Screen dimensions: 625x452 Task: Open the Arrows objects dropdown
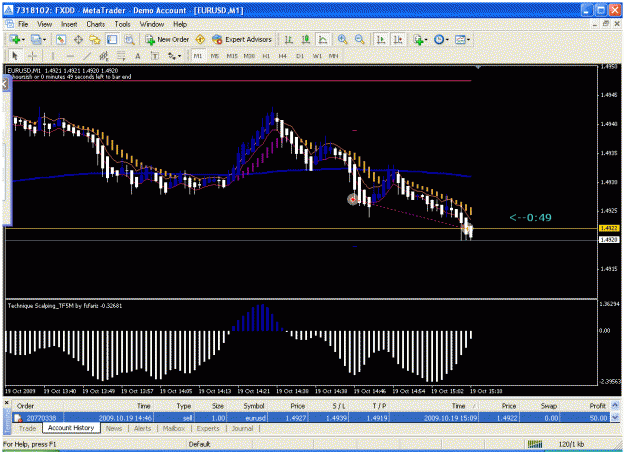pyautogui.click(x=179, y=56)
